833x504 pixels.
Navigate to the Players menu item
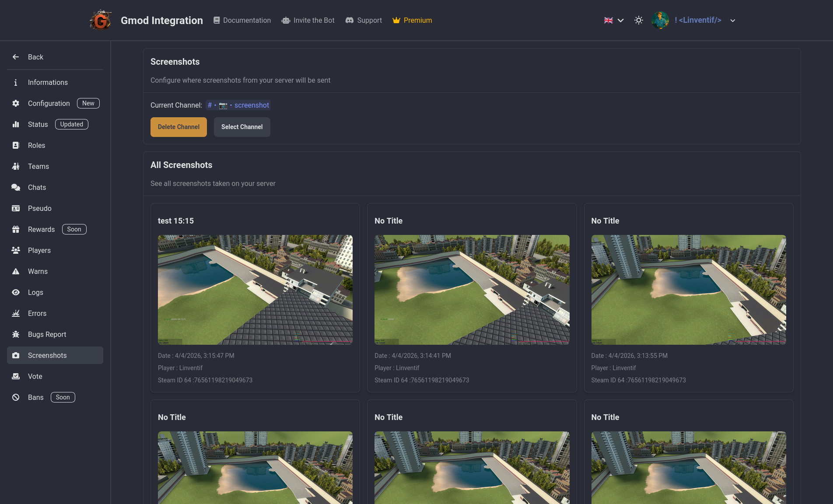click(x=39, y=250)
